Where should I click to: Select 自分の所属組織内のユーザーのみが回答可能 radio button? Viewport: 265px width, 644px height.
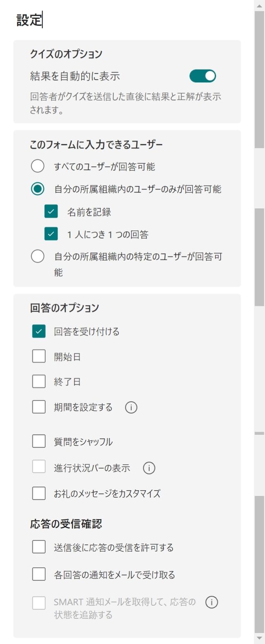point(38,189)
